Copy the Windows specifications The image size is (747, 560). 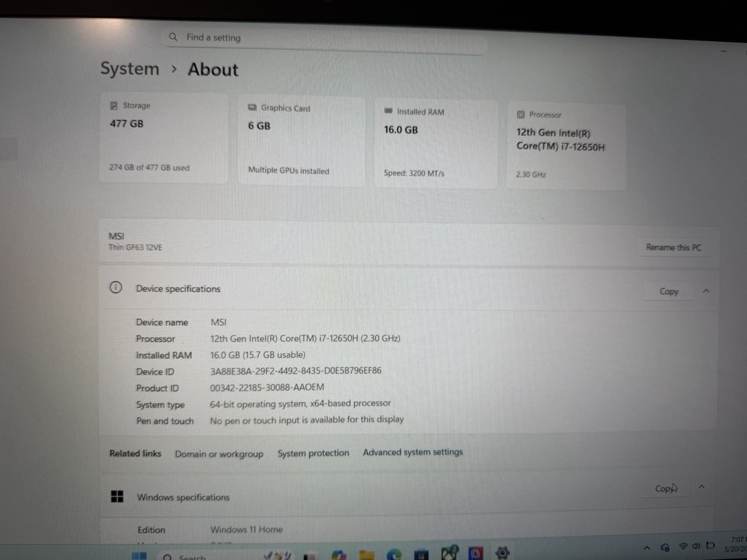[x=665, y=489]
